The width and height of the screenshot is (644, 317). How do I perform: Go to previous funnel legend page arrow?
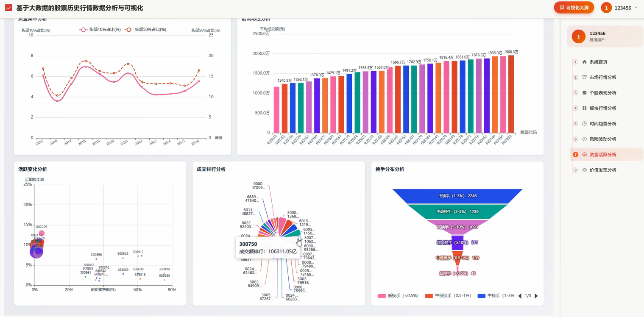[x=520, y=296]
